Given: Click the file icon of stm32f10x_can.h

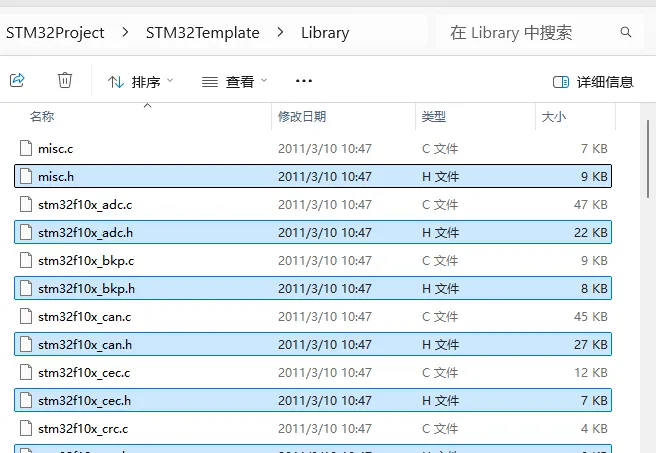Looking at the screenshot, I should 26,344.
